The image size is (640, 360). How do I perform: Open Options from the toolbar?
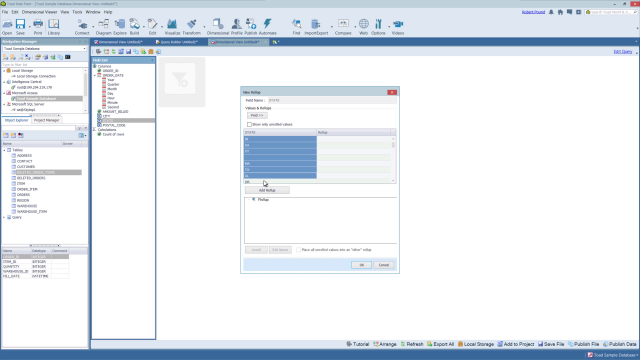click(x=378, y=27)
